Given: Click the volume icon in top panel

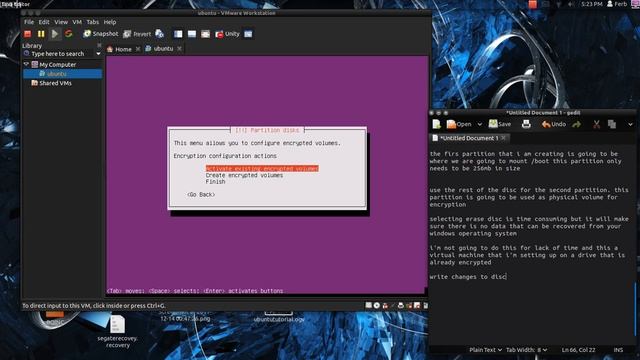Looking at the screenshot, I should point(571,4).
